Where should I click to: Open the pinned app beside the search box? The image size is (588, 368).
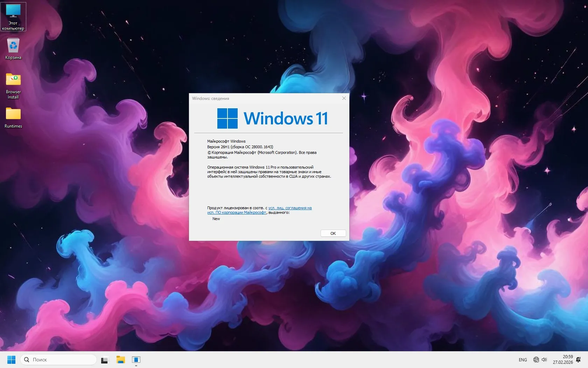pyautogui.click(x=105, y=360)
